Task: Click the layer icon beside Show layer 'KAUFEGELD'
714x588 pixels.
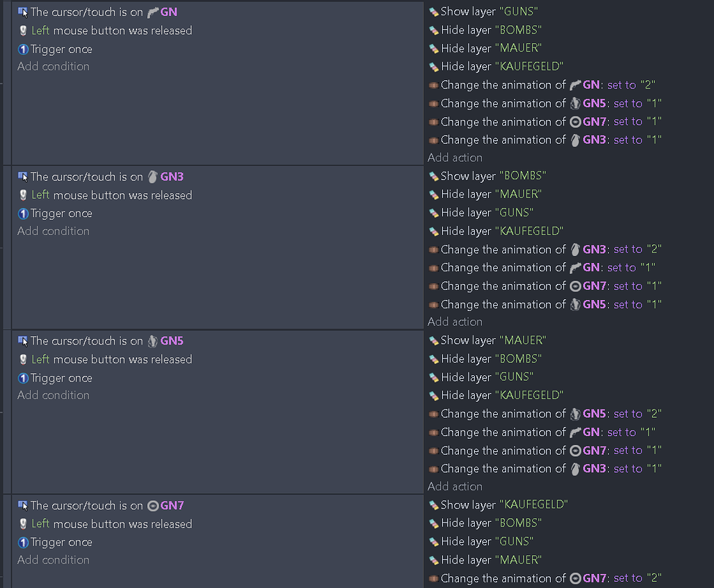Action: 435,505
